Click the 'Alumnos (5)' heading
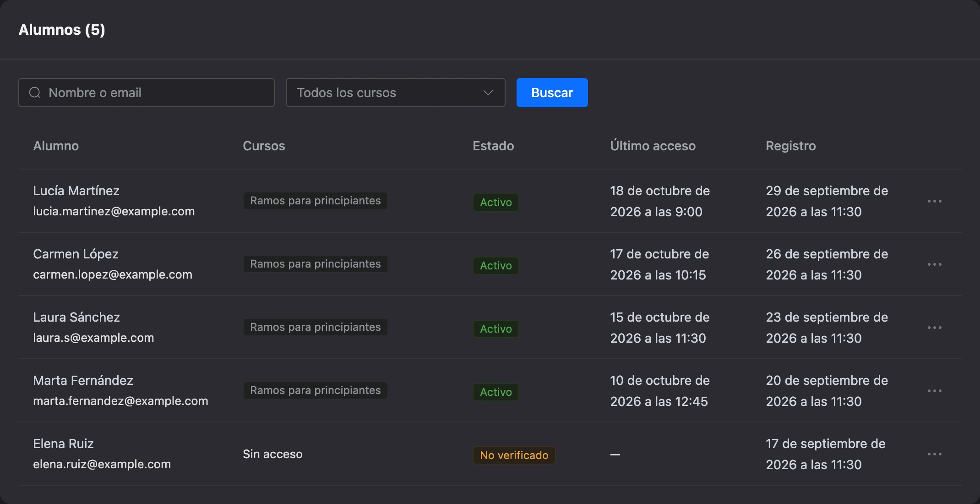 pos(62,30)
